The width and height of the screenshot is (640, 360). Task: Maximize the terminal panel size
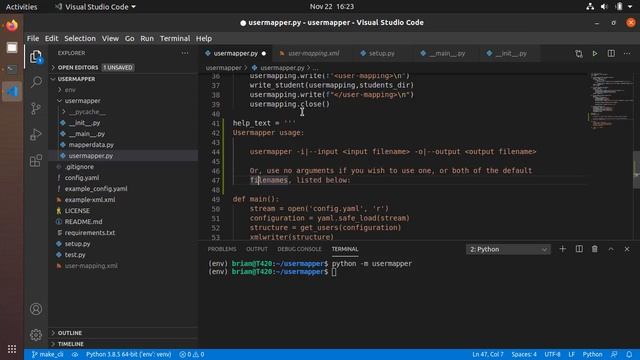coord(611,249)
